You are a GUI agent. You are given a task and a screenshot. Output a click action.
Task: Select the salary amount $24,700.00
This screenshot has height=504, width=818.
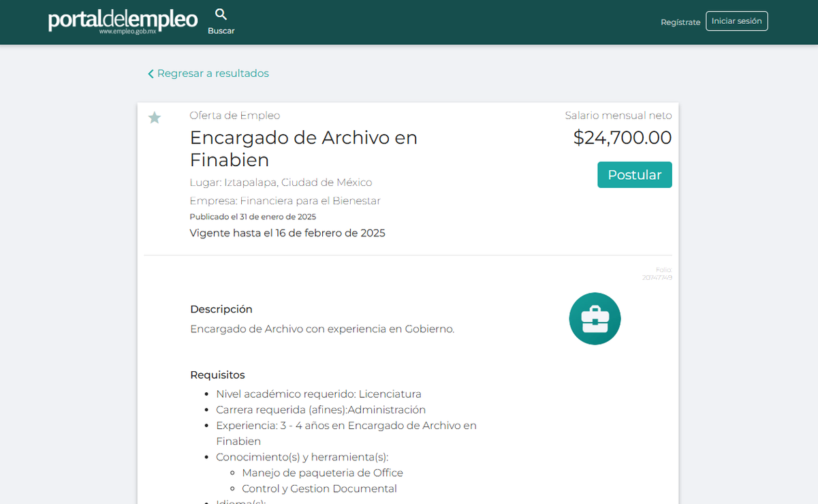pos(623,138)
